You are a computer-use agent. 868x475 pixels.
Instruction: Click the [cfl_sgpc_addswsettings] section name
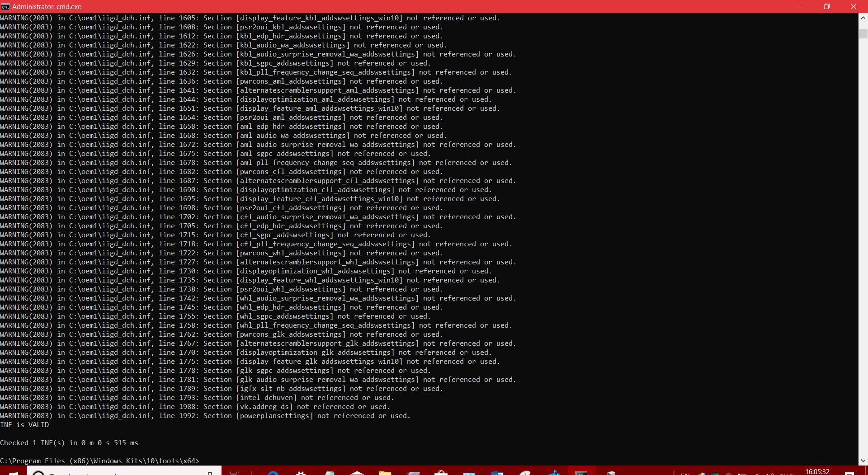coord(285,235)
